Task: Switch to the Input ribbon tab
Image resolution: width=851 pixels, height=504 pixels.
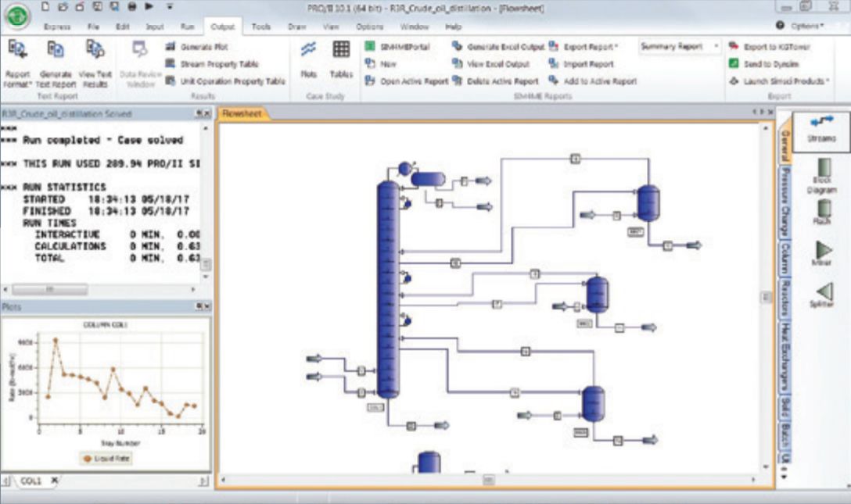Action: pos(155,27)
